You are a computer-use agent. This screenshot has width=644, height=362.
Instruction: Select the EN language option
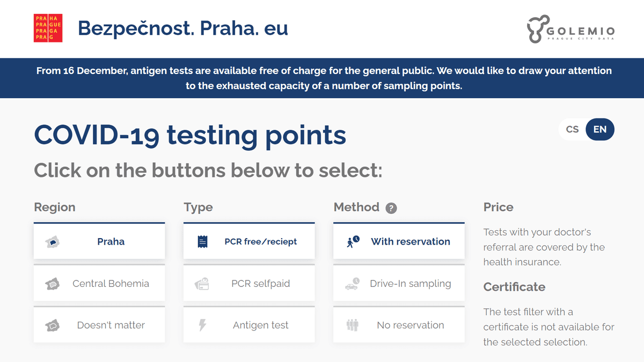[599, 129]
